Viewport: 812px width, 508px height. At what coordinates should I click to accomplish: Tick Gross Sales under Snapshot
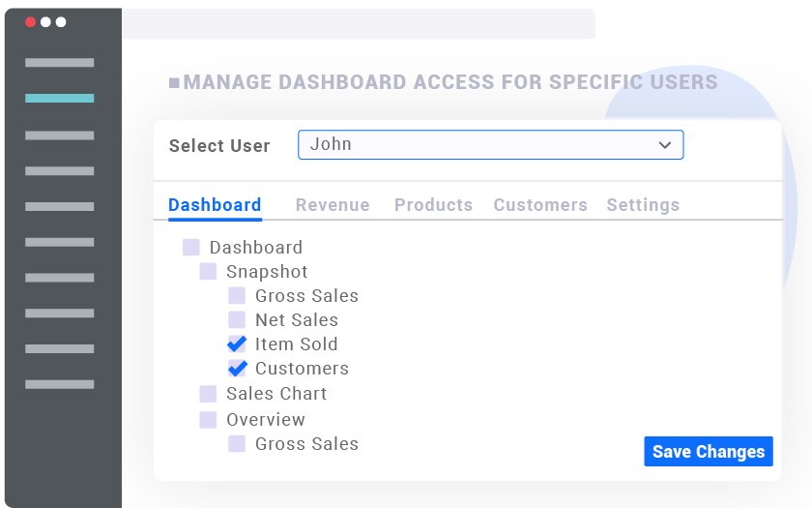[x=237, y=295]
